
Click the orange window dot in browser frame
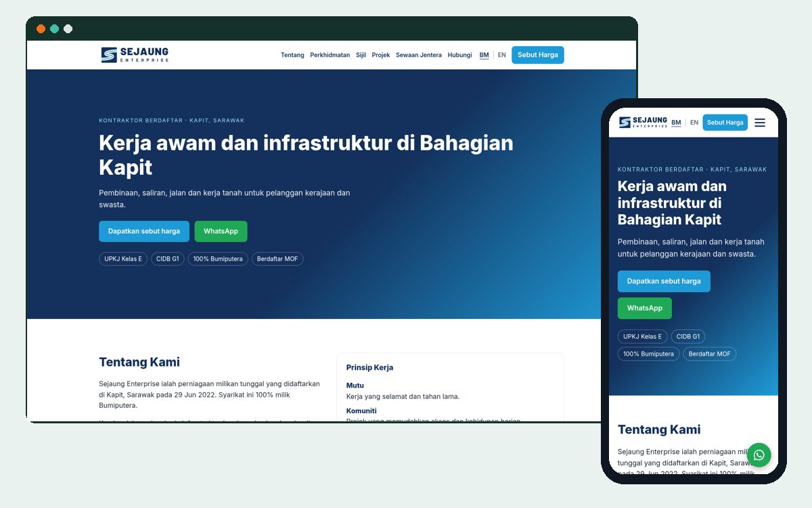click(41, 29)
